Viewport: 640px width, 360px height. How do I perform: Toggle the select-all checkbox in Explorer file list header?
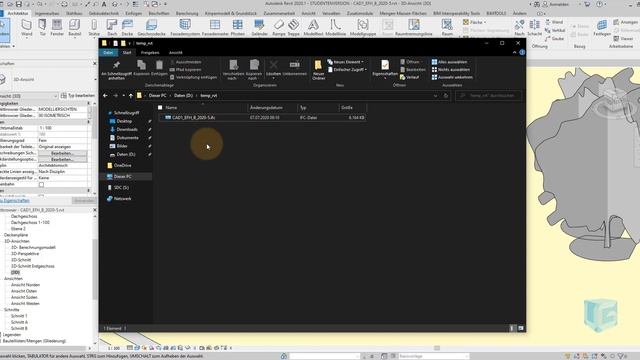pos(160,107)
